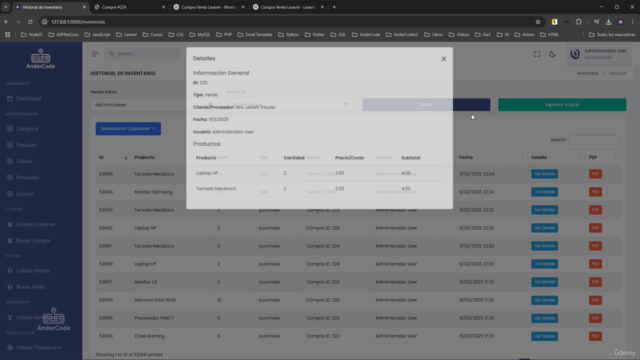Open Proveedor sidebar entry
640x360 pixels.
coord(27,178)
